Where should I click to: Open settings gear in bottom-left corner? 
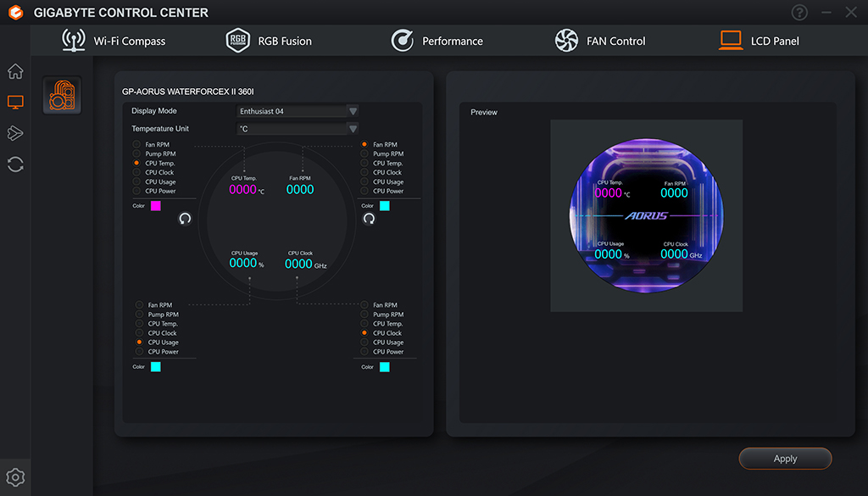point(15,477)
